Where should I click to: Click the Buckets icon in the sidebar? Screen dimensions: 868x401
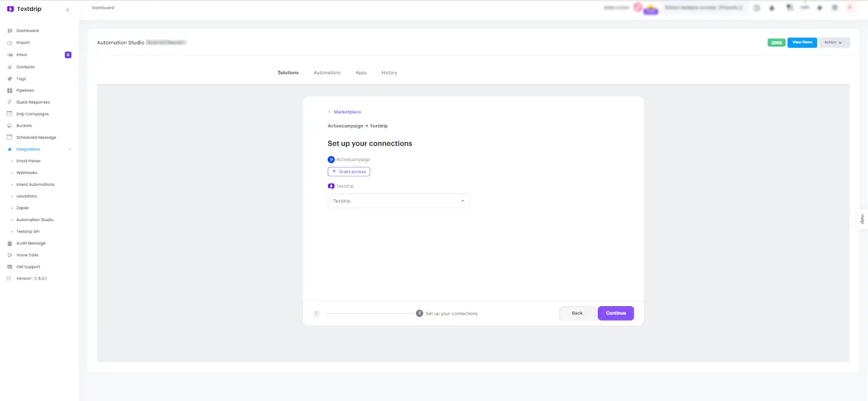pyautogui.click(x=10, y=126)
